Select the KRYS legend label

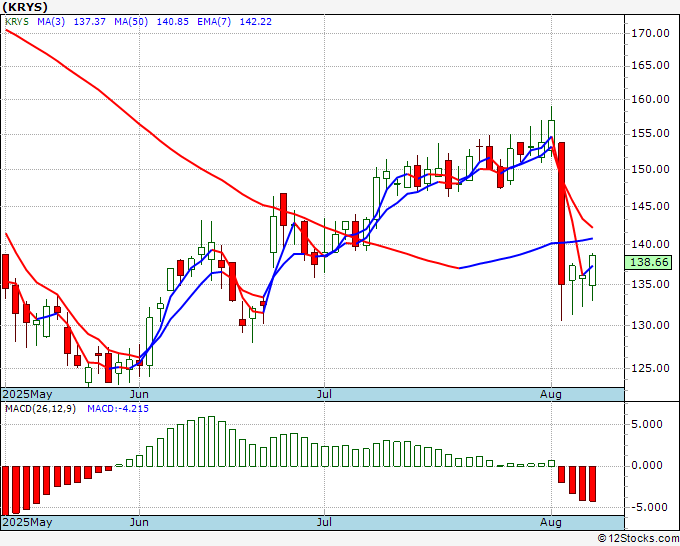tap(17, 21)
